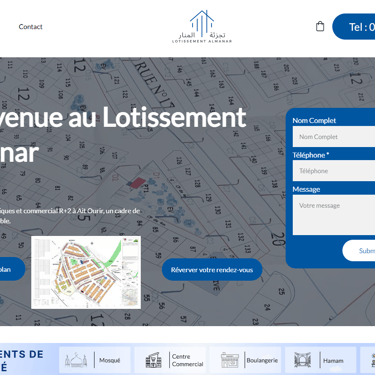
Task: Click the Boulangerie label
Action: click(262, 360)
